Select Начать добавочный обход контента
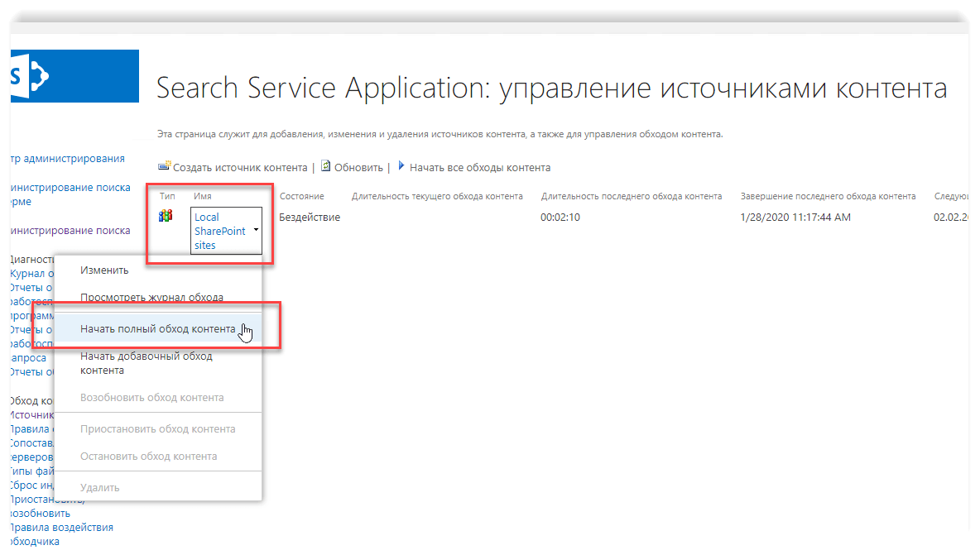980x550 pixels. point(146,363)
